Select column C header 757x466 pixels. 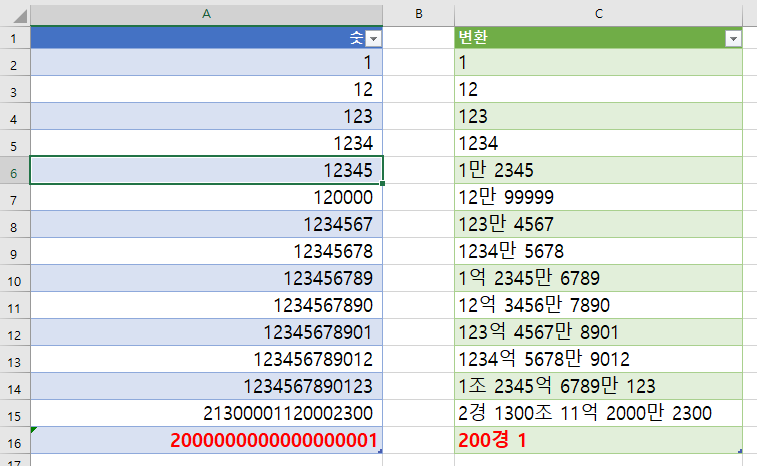pyautogui.click(x=598, y=12)
